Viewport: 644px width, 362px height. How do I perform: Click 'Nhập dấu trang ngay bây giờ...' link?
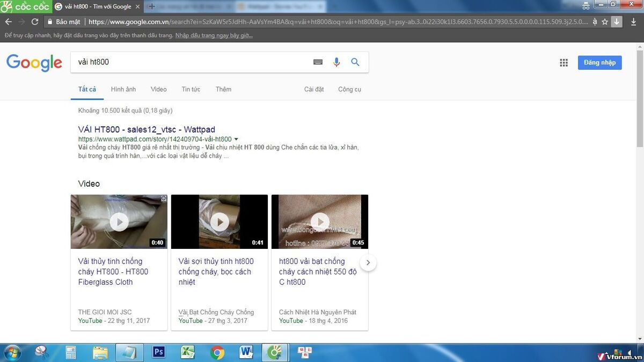click(x=214, y=35)
